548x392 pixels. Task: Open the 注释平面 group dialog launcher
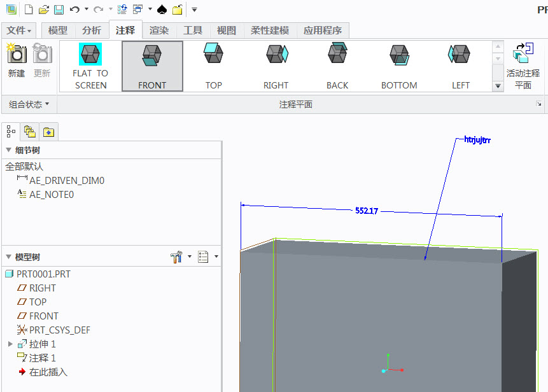(538, 104)
